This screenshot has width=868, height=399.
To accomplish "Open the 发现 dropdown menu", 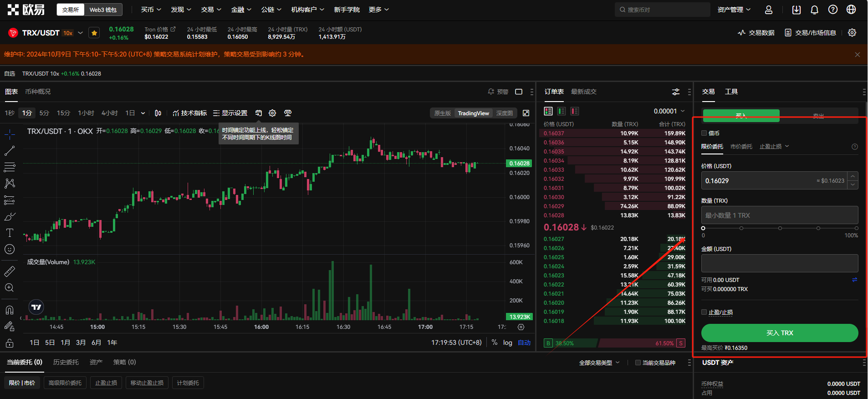I will click(x=181, y=10).
